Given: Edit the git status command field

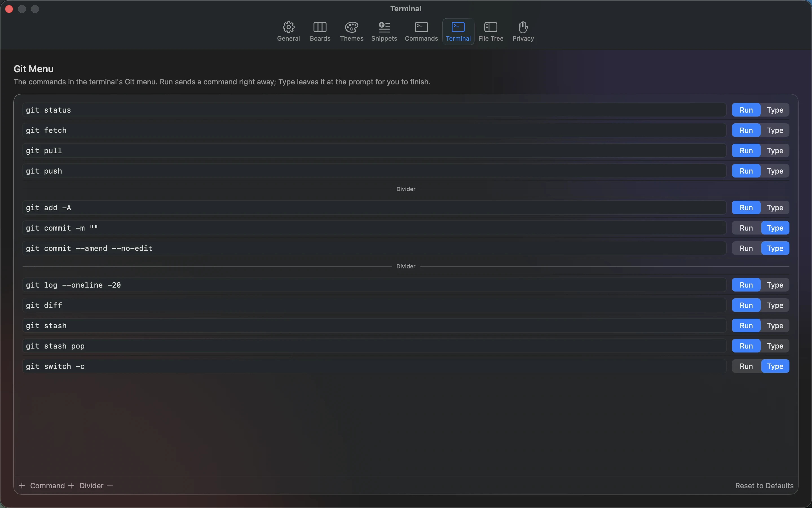Looking at the screenshot, I should tap(374, 110).
